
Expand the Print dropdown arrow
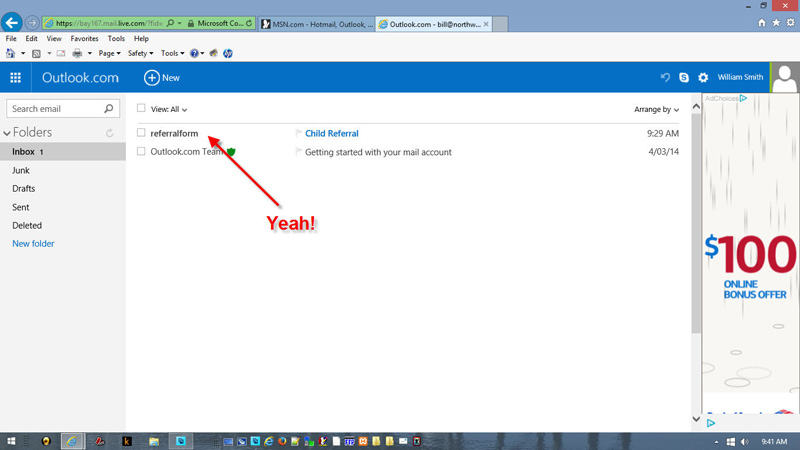coord(89,53)
